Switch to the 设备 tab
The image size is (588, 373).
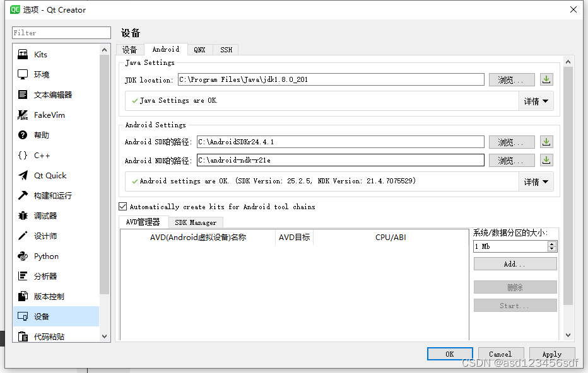[130, 50]
